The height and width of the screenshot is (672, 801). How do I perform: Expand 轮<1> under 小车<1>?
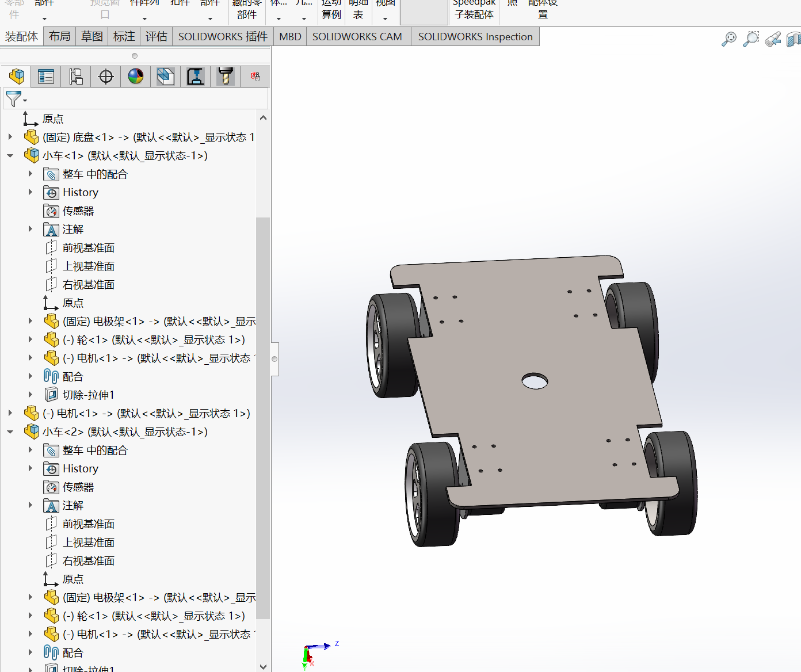(30, 339)
